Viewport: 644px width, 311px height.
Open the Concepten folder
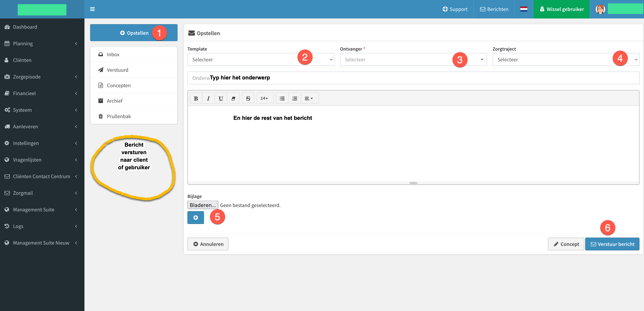134,85
